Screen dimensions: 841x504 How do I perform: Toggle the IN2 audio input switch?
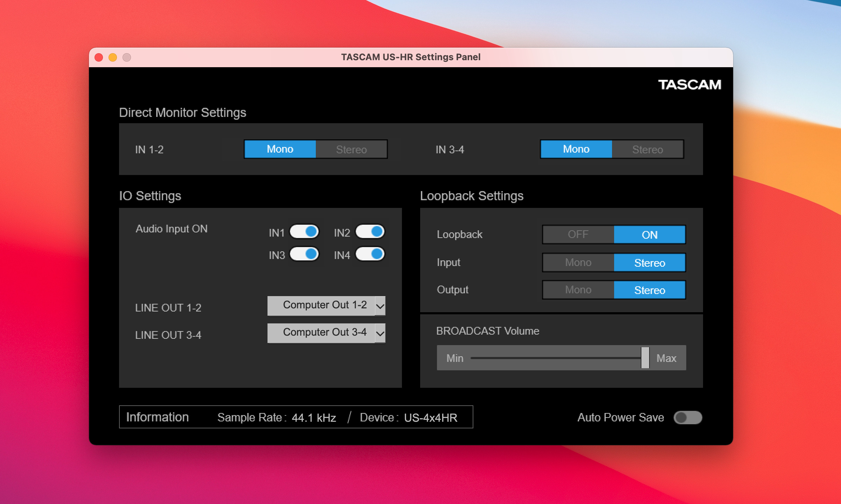coord(370,232)
